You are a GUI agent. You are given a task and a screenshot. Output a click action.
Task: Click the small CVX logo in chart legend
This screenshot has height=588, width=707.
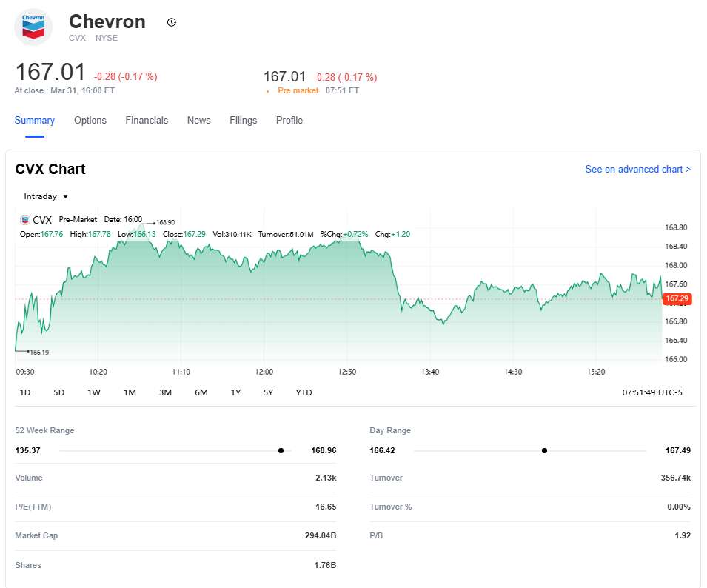25,220
